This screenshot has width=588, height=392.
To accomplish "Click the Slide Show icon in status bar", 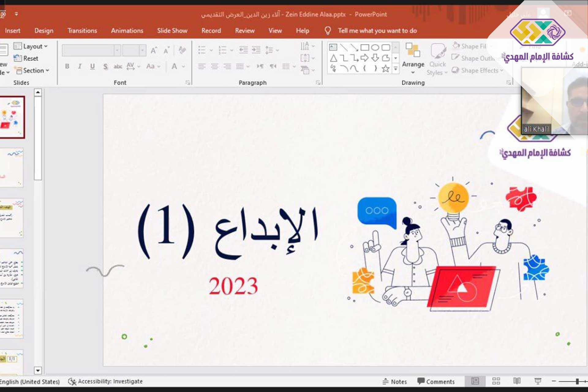I will pyautogui.click(x=537, y=381).
